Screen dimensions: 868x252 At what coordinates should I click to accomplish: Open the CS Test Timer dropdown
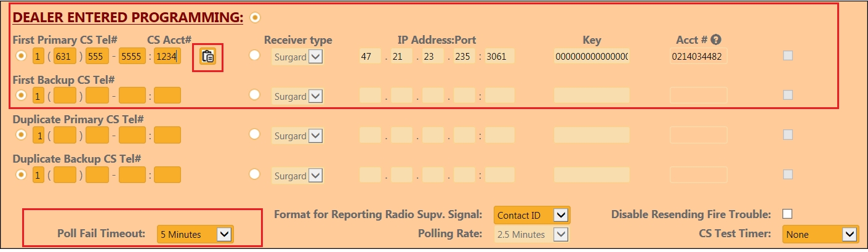[x=819, y=234]
